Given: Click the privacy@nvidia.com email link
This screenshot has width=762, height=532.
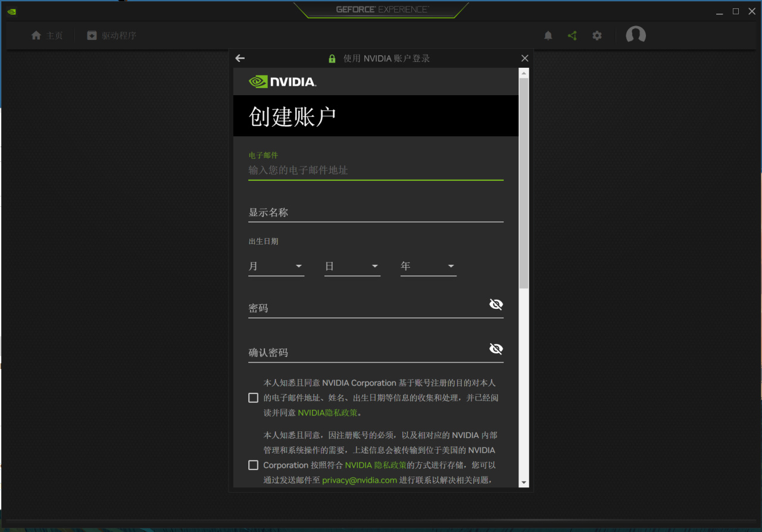Looking at the screenshot, I should tap(360, 480).
